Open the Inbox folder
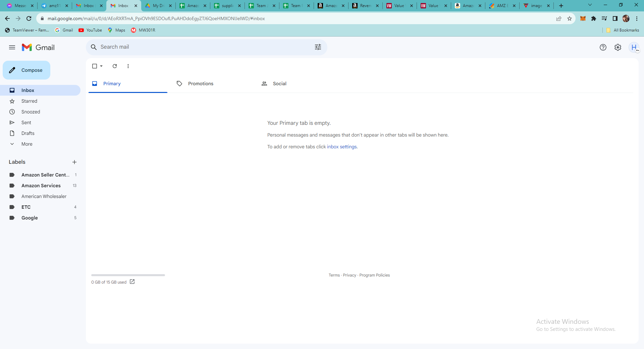This screenshot has width=644, height=349. pyautogui.click(x=40, y=90)
